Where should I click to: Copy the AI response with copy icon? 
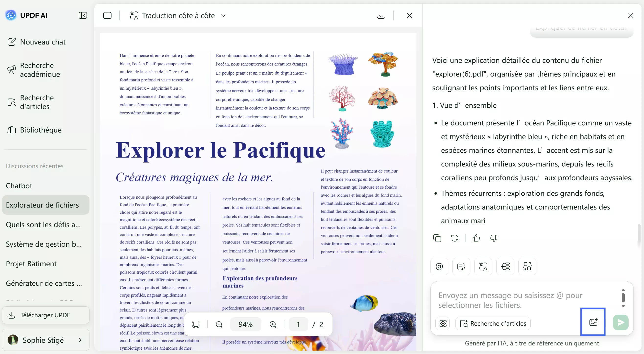point(437,238)
